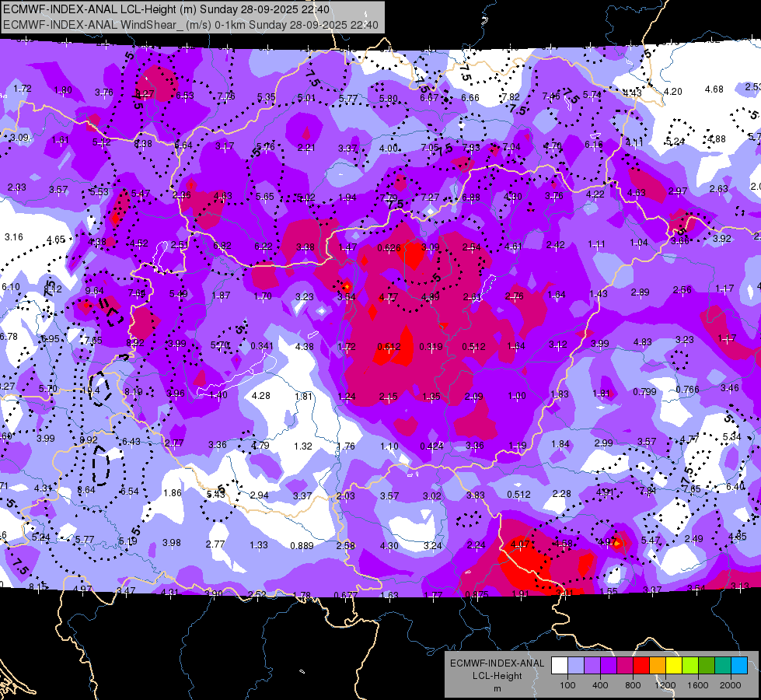The image size is (761, 700).
Task: Click the wind shear value 2.58
Action: coord(346,545)
